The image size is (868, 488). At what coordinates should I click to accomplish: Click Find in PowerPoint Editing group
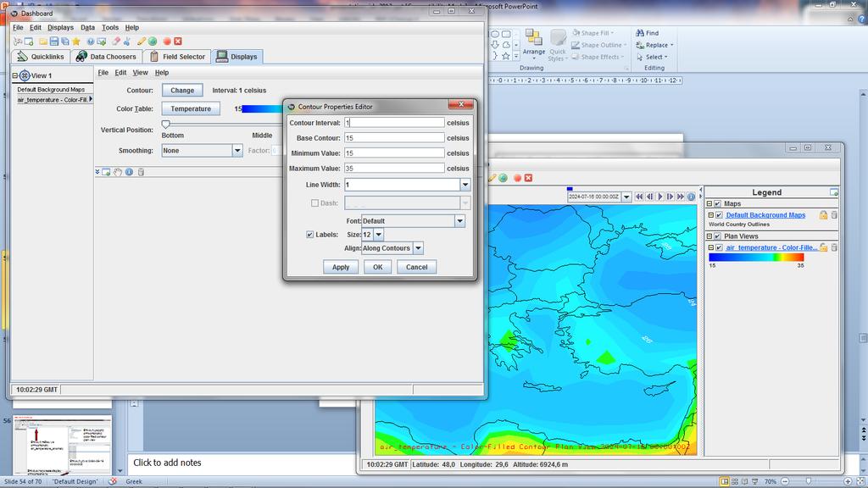click(x=647, y=33)
